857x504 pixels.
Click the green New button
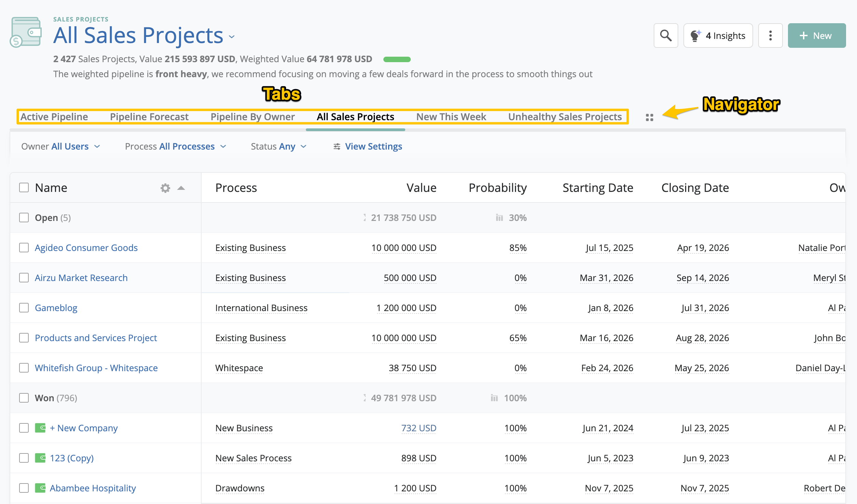[x=816, y=36]
